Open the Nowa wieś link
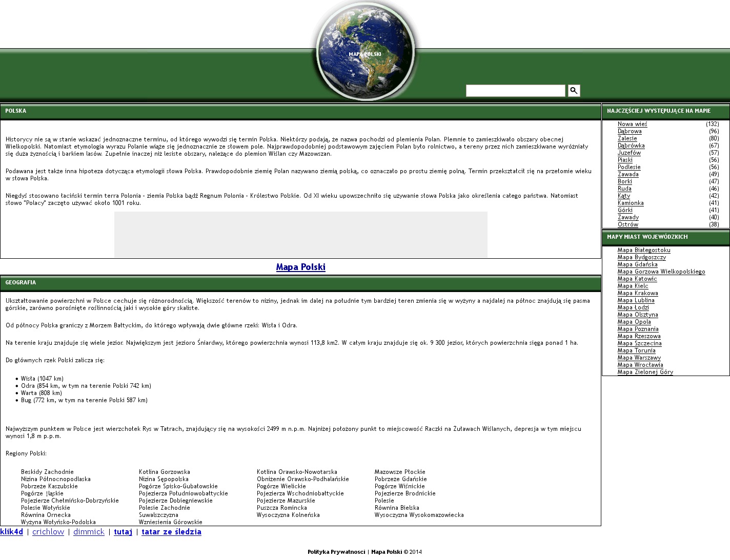The image size is (730, 560). (x=632, y=124)
